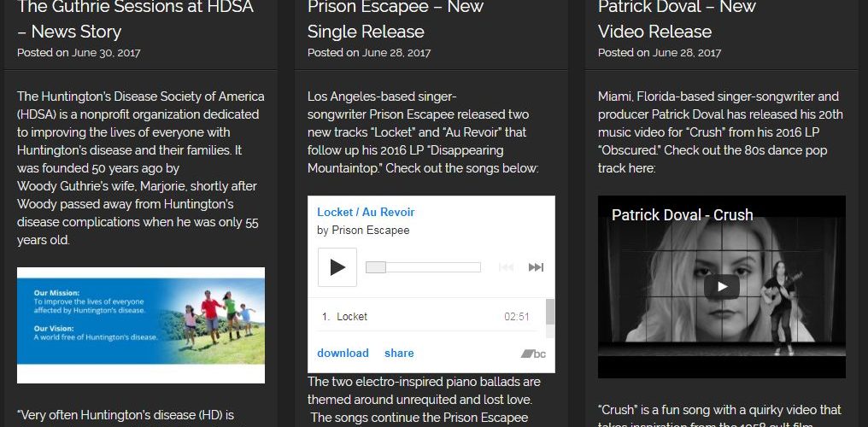The height and width of the screenshot is (427, 868).
Task: Go to previous track in Bandcamp player
Action: tap(506, 267)
